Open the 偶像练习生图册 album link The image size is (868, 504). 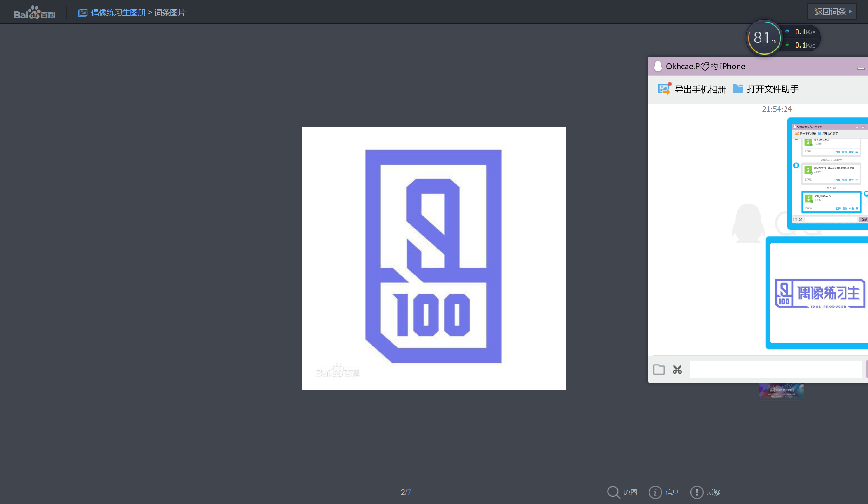[118, 13]
